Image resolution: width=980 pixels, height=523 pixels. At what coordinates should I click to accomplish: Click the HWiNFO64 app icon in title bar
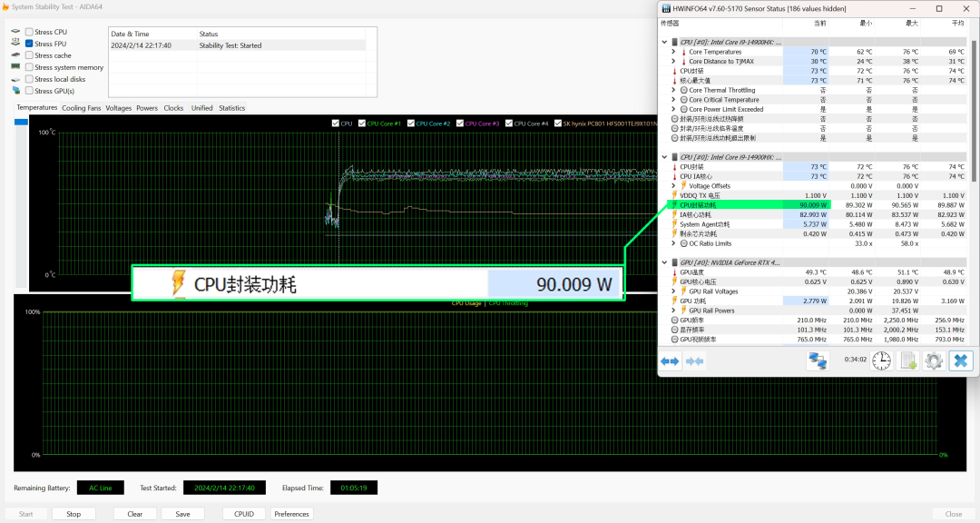666,9
